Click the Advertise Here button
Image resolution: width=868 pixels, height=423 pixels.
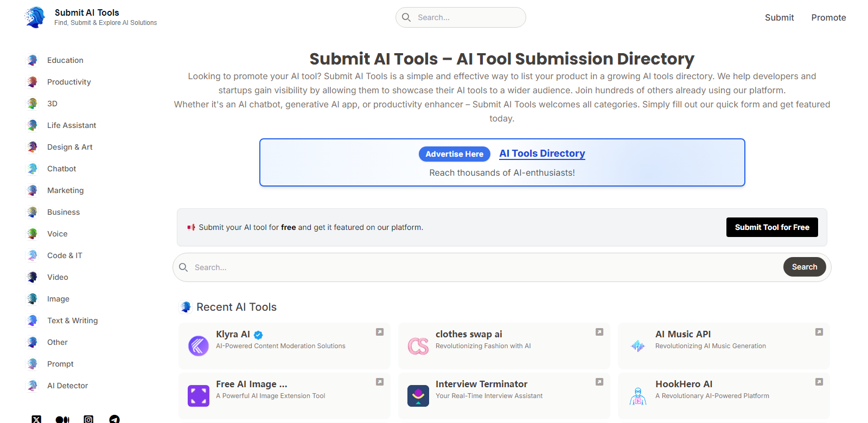click(x=455, y=154)
